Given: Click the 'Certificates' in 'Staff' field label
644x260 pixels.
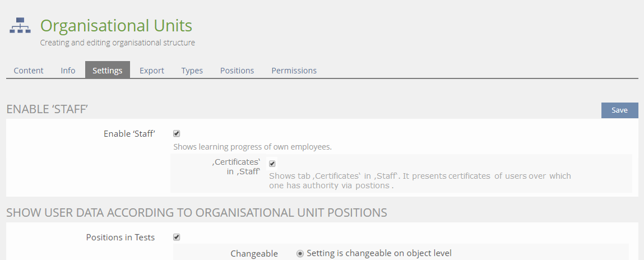Looking at the screenshot, I should pyautogui.click(x=236, y=167).
